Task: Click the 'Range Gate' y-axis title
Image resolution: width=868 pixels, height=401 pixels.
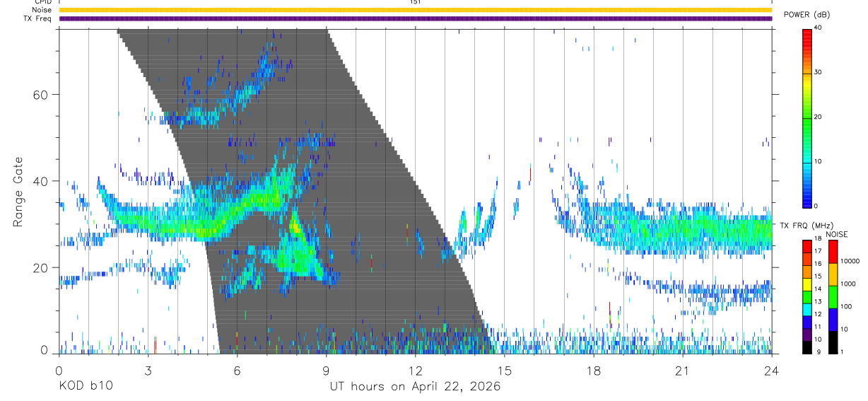Action: coord(18,192)
